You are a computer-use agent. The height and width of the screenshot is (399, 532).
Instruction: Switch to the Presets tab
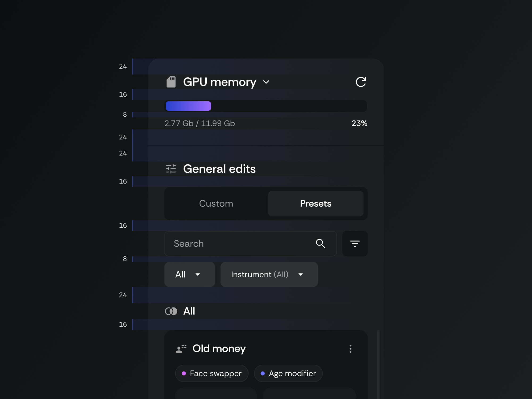(315, 203)
